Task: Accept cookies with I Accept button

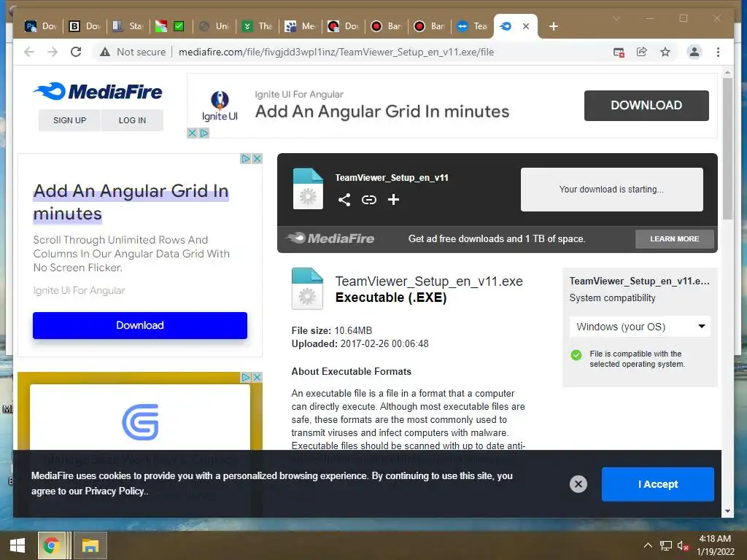Action: (x=657, y=484)
